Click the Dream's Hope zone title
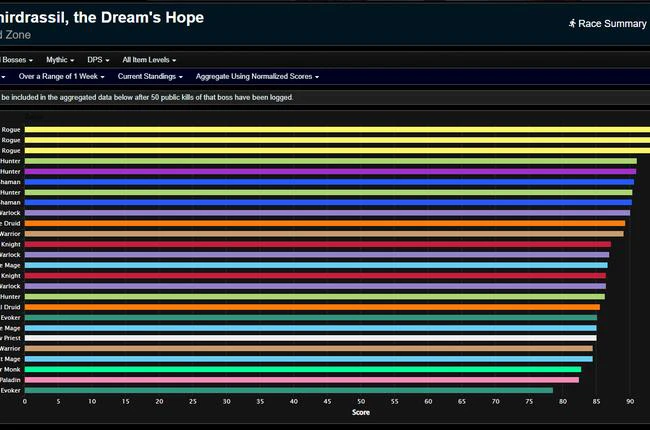This screenshot has width=650, height=430. pyautogui.click(x=102, y=17)
